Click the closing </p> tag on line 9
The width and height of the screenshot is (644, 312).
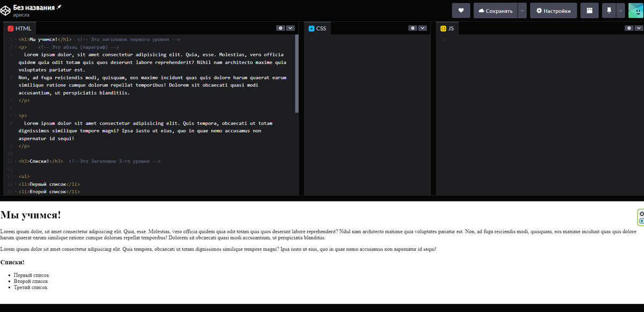24,146
